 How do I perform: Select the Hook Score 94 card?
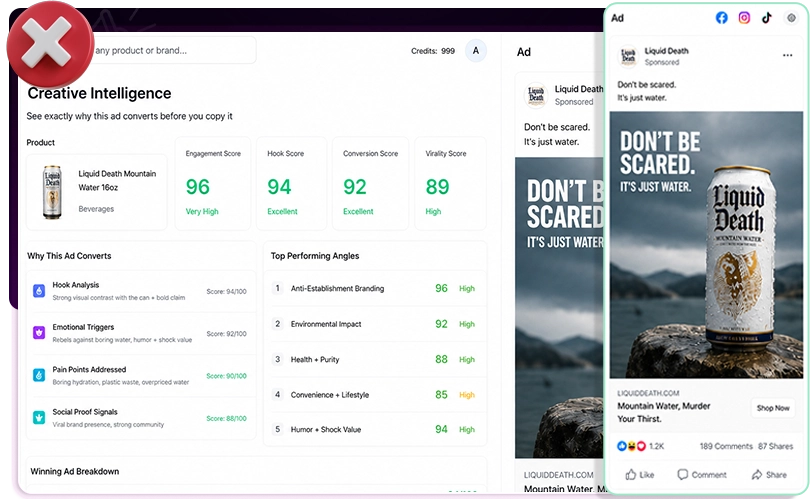tap(292, 183)
